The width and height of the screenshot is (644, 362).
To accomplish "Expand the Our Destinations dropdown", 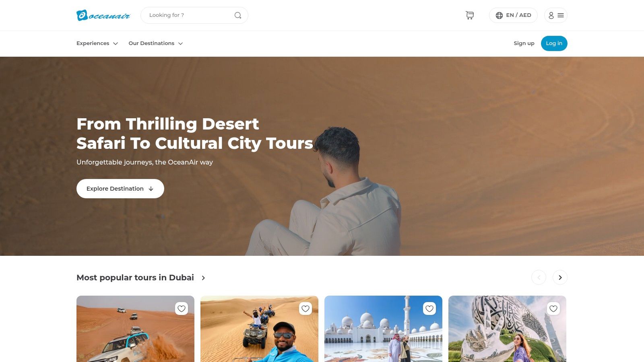I will click(156, 43).
